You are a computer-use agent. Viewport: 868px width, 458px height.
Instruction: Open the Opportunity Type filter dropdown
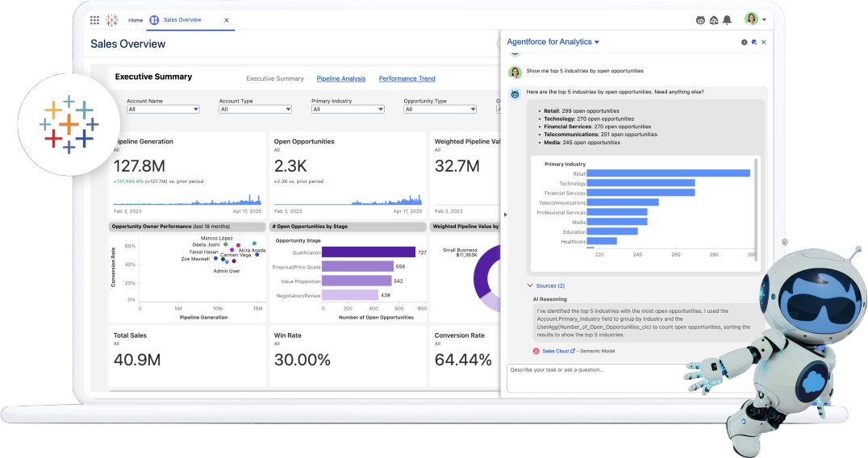pyautogui.click(x=440, y=110)
